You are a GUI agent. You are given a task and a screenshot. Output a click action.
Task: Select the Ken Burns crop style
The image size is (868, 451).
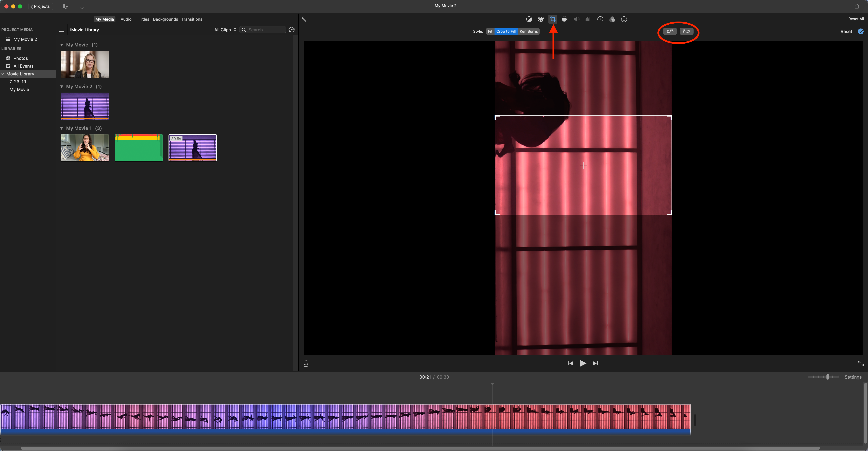point(529,31)
